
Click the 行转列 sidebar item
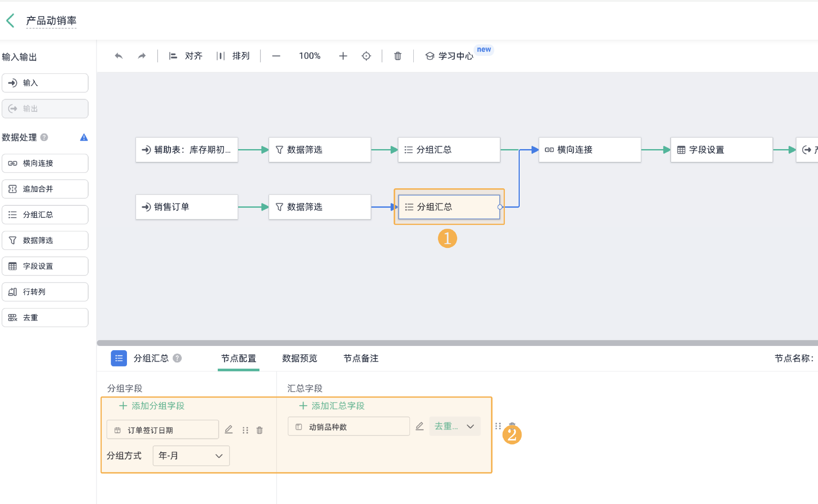tap(45, 292)
